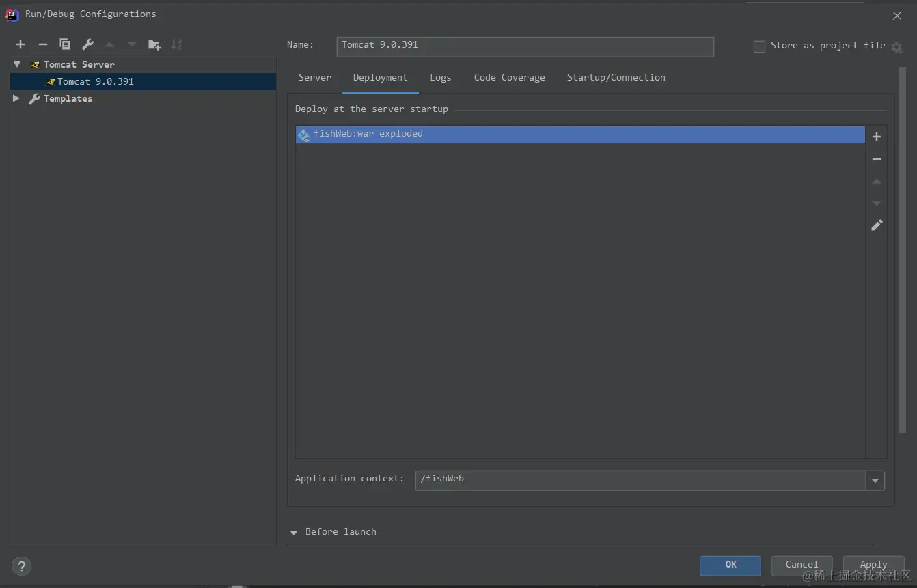Move configuration down in left toolbar

pos(132,44)
